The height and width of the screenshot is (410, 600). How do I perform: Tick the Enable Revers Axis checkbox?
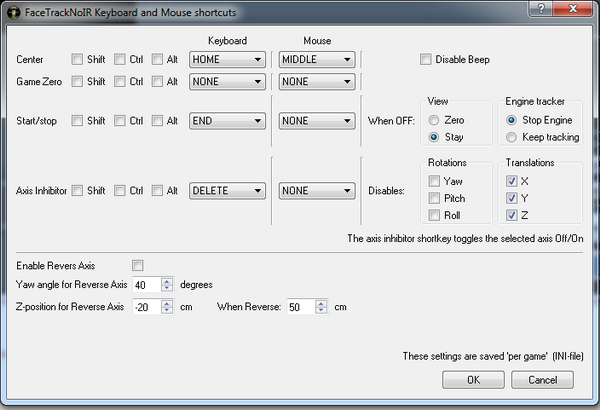(138, 265)
